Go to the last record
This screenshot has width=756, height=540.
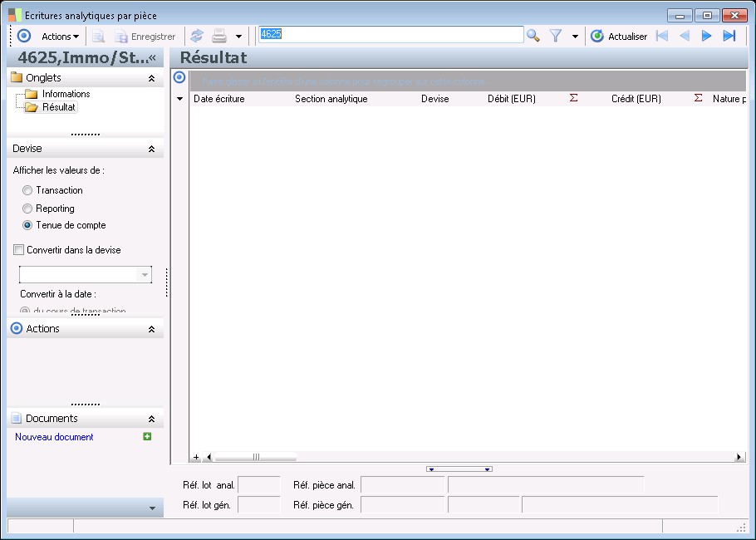pyautogui.click(x=729, y=36)
